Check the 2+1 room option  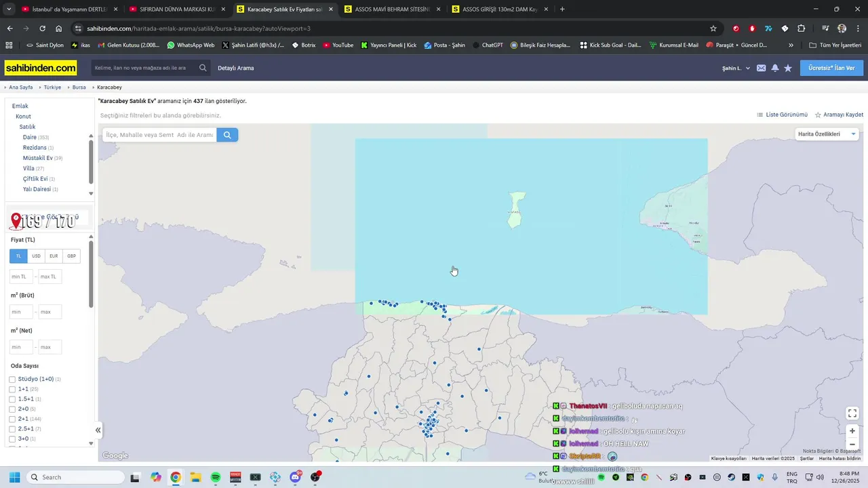[12, 420]
